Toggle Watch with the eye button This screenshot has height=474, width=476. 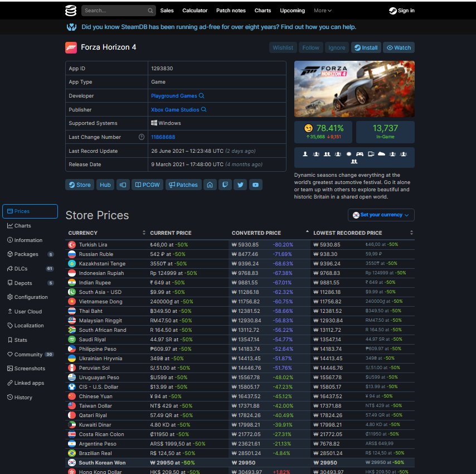[x=399, y=47]
